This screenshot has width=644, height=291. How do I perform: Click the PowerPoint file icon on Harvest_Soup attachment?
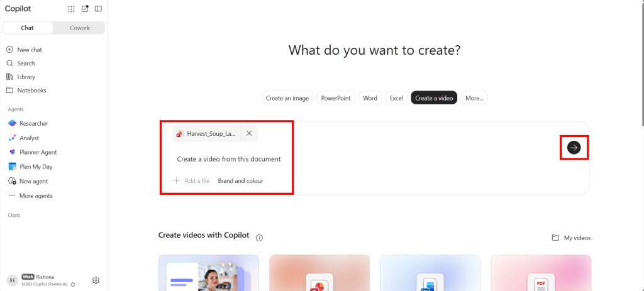pyautogui.click(x=180, y=133)
